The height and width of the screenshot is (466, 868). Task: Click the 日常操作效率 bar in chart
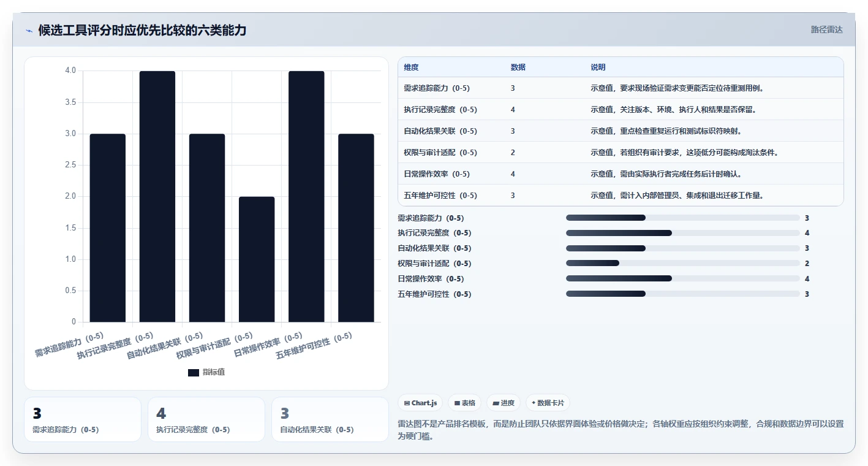click(x=306, y=196)
